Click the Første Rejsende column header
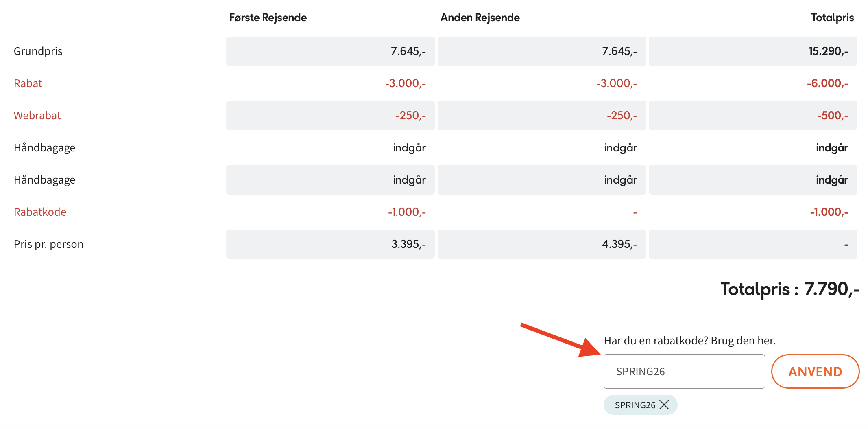This screenshot has height=429, width=868. (268, 18)
